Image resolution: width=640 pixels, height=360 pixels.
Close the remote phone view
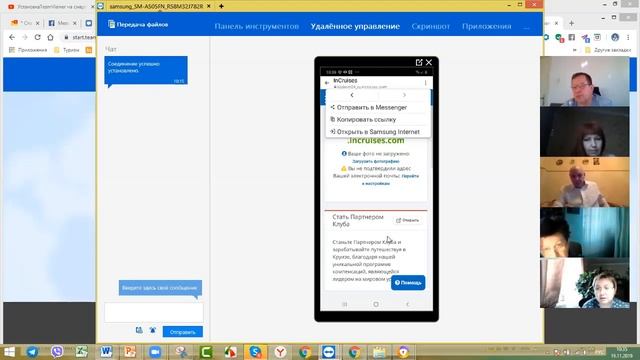[429, 62]
